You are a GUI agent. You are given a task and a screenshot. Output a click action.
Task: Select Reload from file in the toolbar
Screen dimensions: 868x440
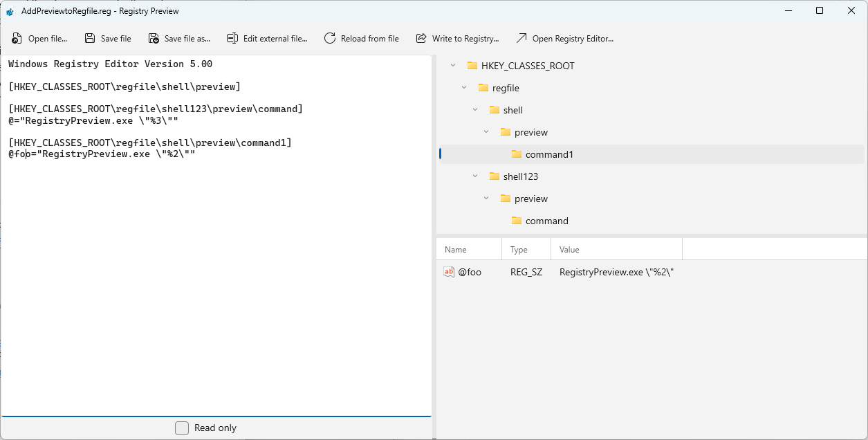362,38
